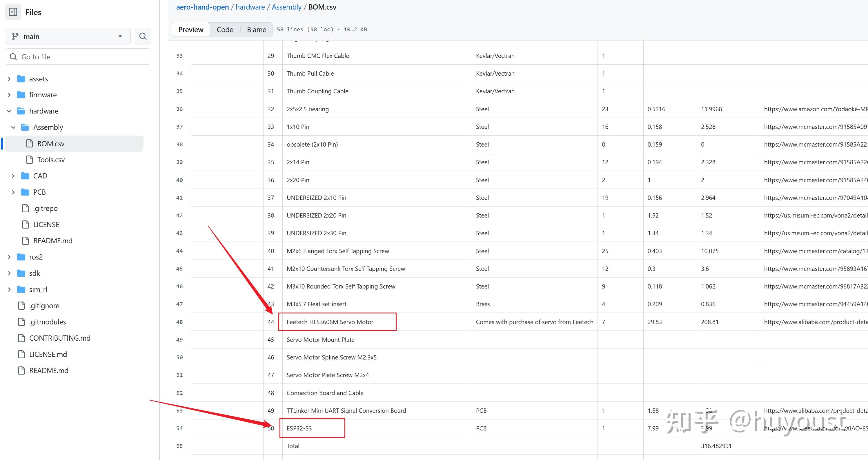Open the main branch dropdown
This screenshot has height=460, width=868.
pos(68,36)
